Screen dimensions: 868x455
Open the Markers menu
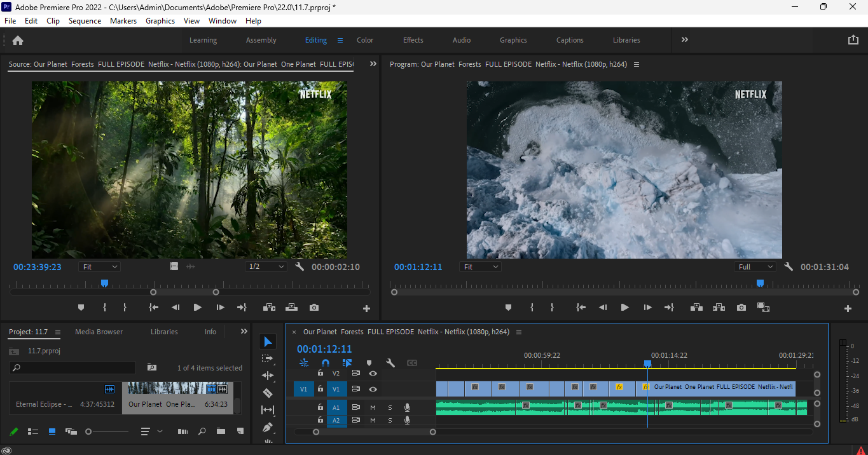(123, 21)
